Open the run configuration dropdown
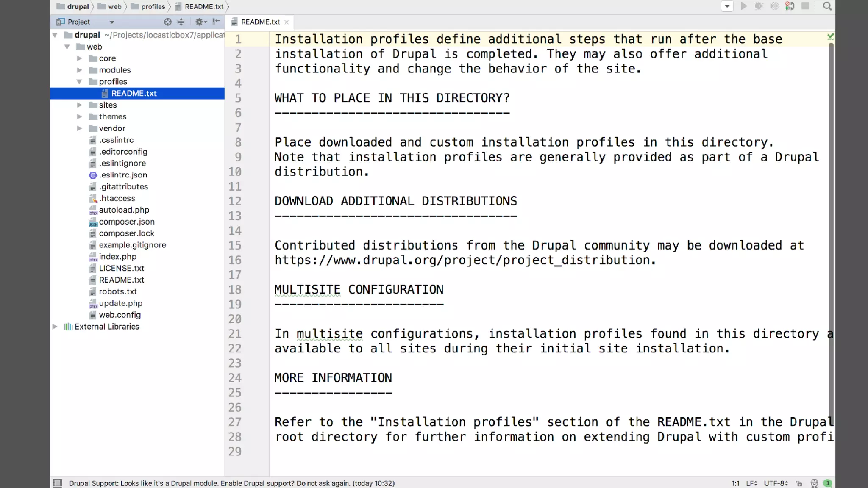The width and height of the screenshot is (868, 488). [x=727, y=6]
